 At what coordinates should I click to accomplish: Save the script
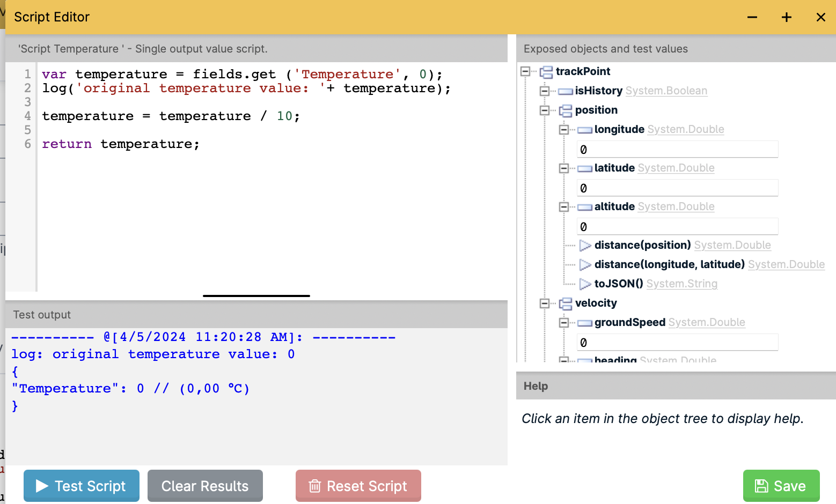coord(781,486)
